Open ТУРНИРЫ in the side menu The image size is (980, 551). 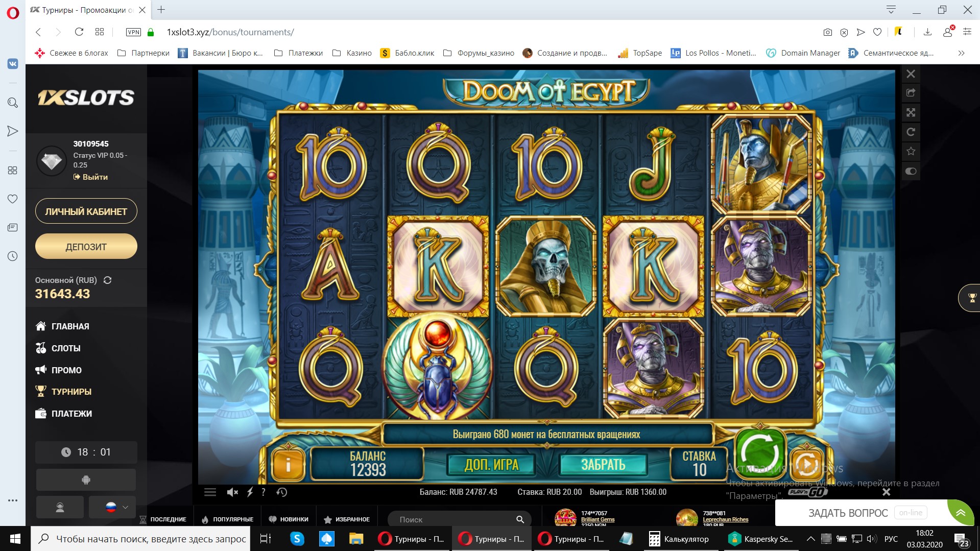(x=63, y=392)
